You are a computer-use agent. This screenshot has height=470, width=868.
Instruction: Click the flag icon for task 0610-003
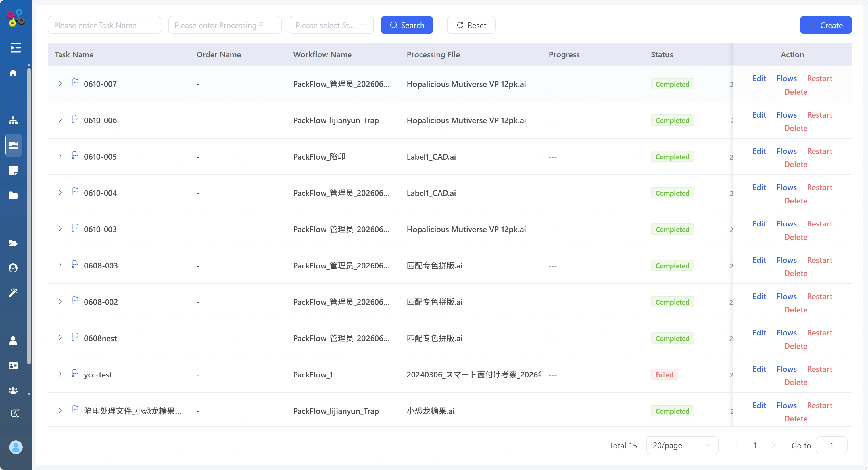point(75,228)
